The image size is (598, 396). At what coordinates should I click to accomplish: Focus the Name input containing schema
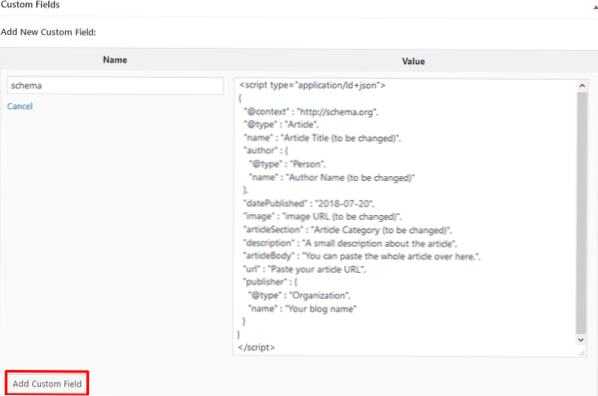pos(115,85)
